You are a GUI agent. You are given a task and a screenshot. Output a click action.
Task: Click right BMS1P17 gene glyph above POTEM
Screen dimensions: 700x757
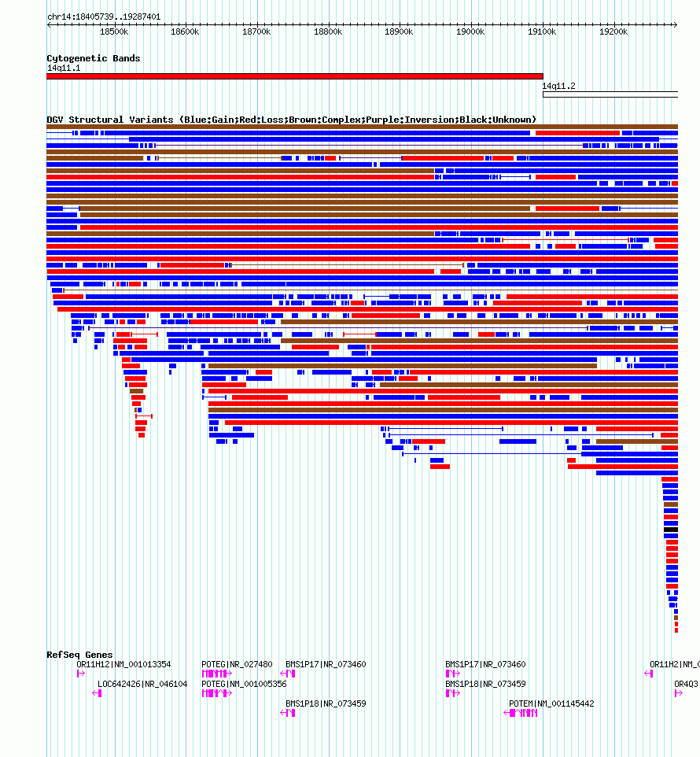tap(452, 674)
